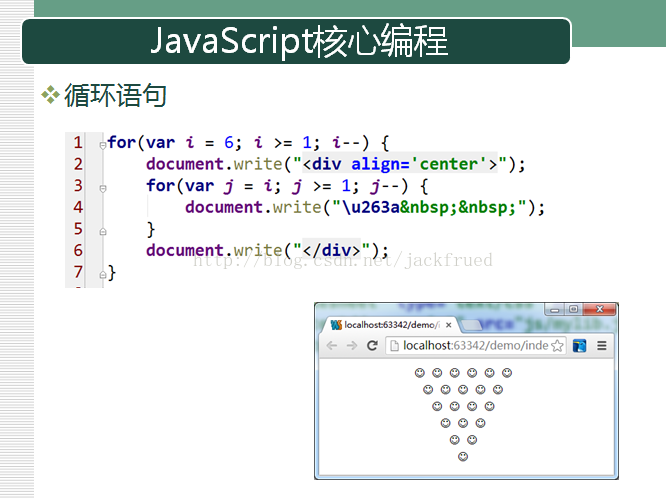Close the browser window
666x498 pixels.
coord(599,309)
